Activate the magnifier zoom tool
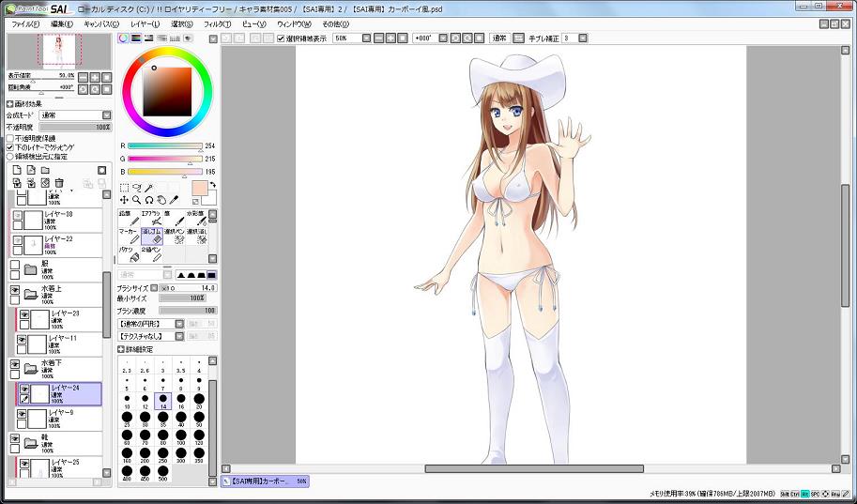 [136, 200]
